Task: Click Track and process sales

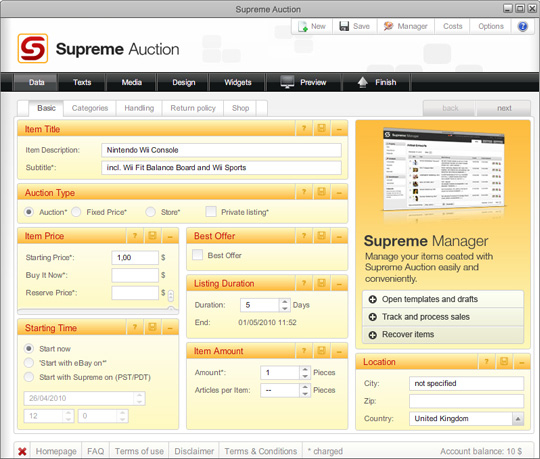Action: (443, 316)
